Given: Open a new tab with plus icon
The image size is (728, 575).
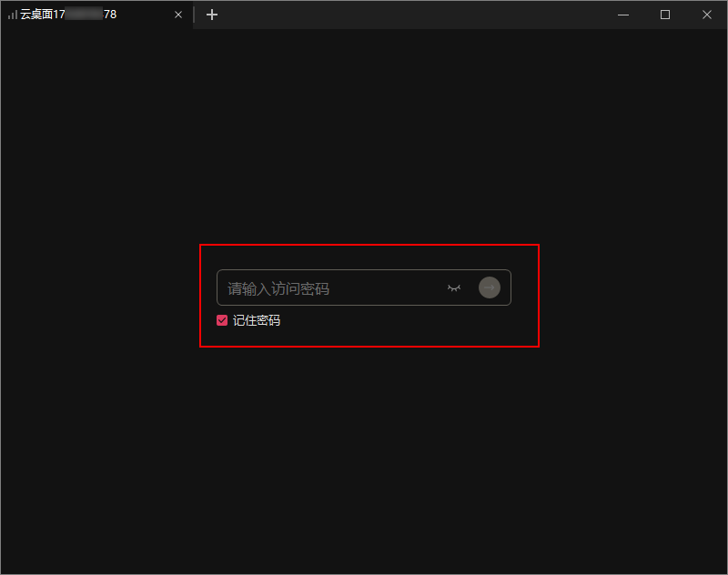Looking at the screenshot, I should [212, 15].
